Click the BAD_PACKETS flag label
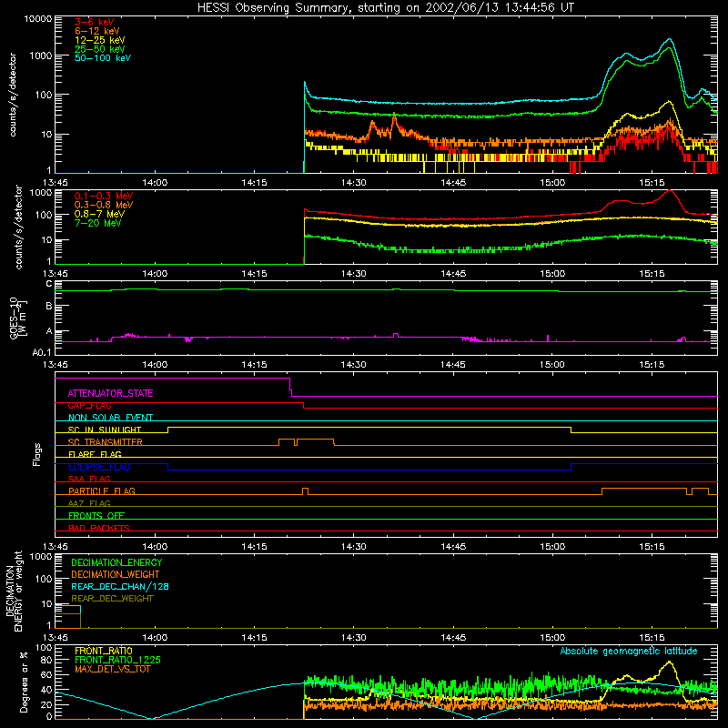 99,529
